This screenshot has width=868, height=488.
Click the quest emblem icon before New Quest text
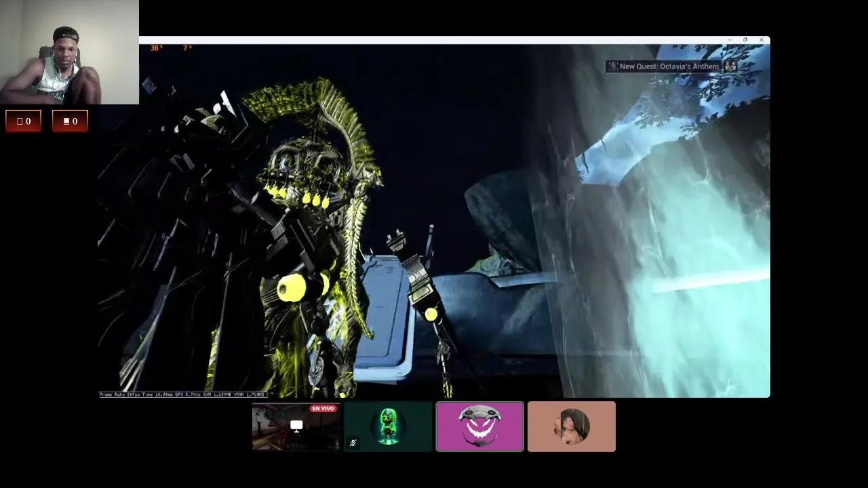pos(612,66)
